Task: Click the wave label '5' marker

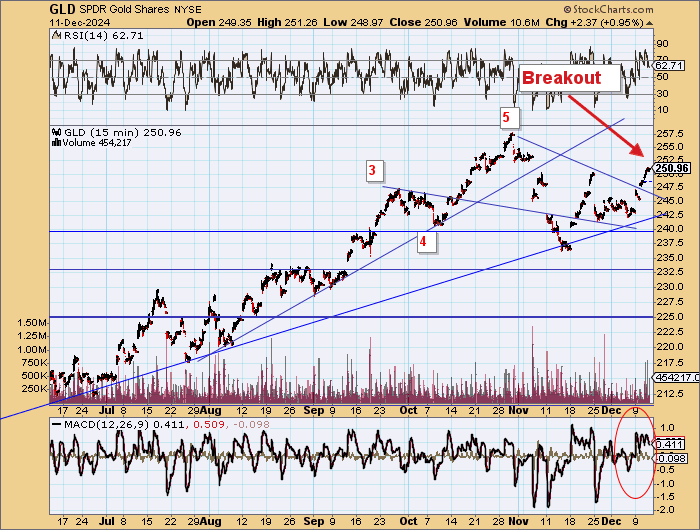Action: (x=506, y=118)
